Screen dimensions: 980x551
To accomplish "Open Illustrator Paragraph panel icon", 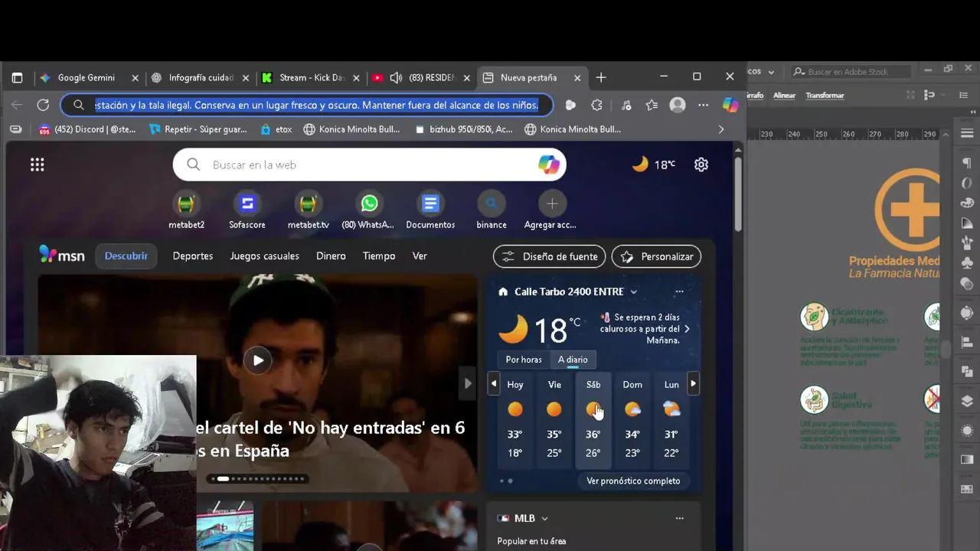I will tap(967, 164).
